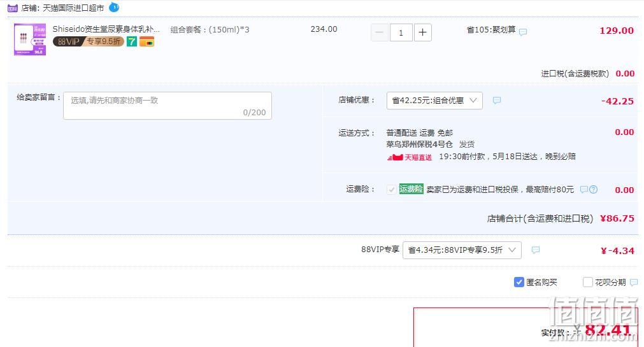Click comment bubble icon after 最高赔付80元
This screenshot has width=644, height=347.
583,189
